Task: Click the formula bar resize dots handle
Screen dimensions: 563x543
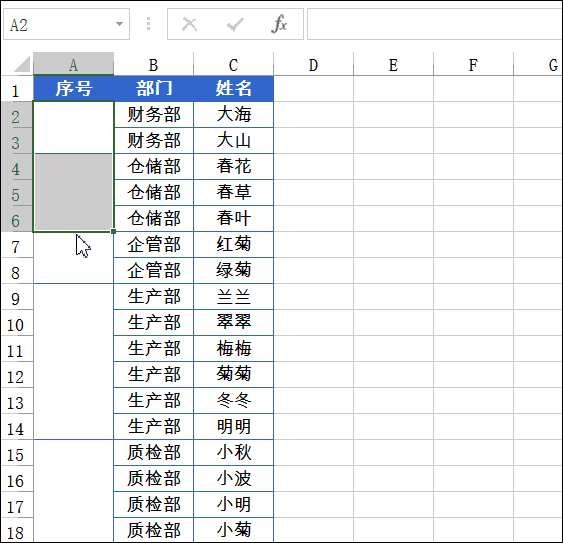Action: [148, 24]
